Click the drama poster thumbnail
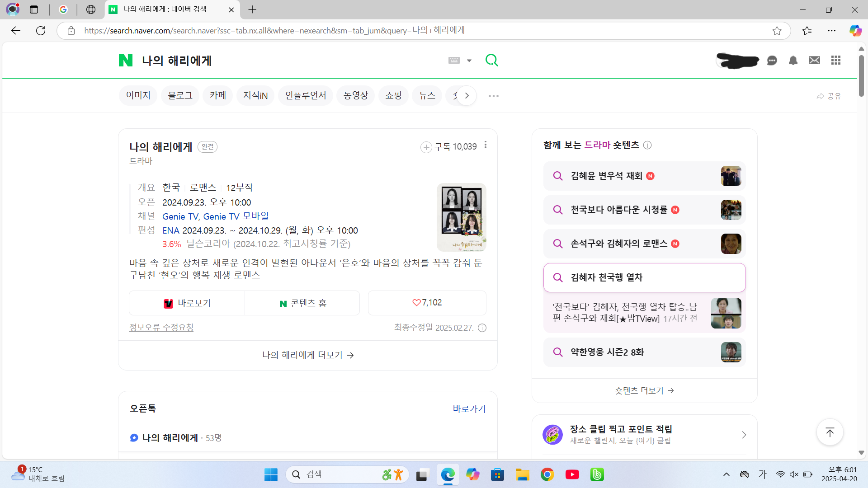This screenshot has height=488, width=868. click(x=461, y=217)
